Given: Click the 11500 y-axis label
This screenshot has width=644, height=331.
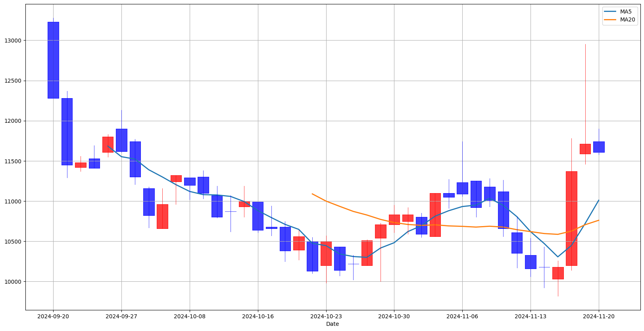Looking at the screenshot, I should pyautogui.click(x=14, y=161).
